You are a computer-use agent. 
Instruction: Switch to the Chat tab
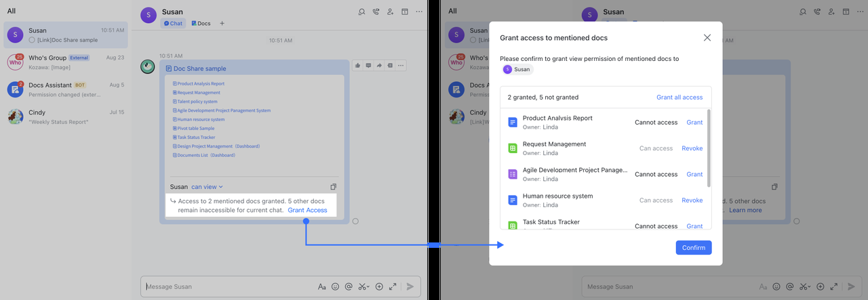pos(174,24)
